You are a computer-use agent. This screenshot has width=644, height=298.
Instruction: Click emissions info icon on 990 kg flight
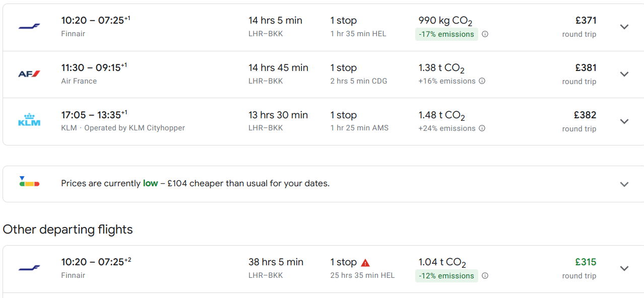pos(485,34)
